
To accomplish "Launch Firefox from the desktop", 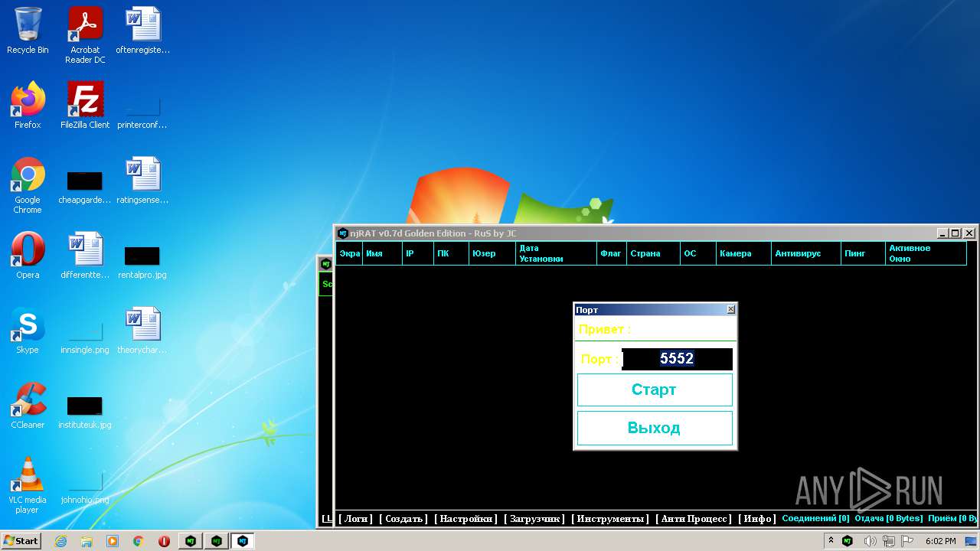I will (x=28, y=106).
